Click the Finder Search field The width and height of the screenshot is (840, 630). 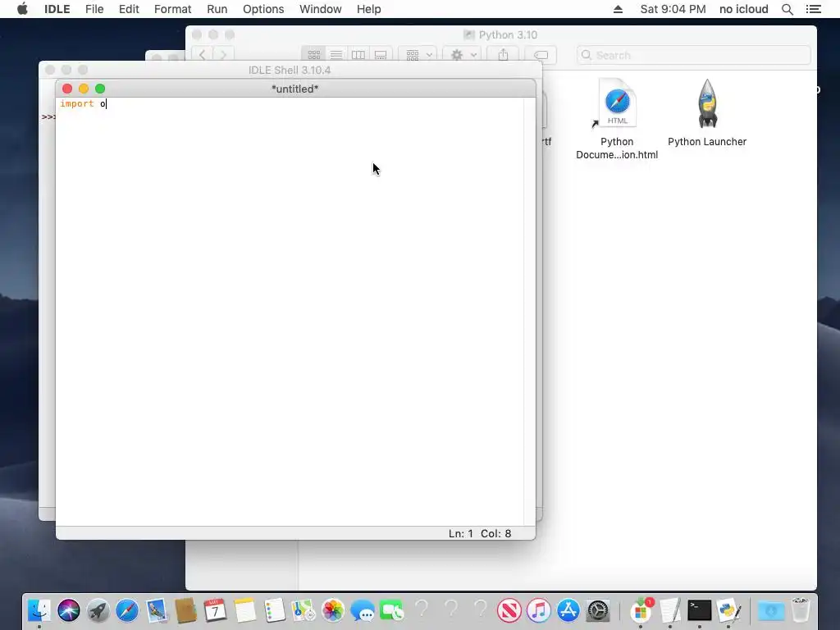tap(693, 55)
